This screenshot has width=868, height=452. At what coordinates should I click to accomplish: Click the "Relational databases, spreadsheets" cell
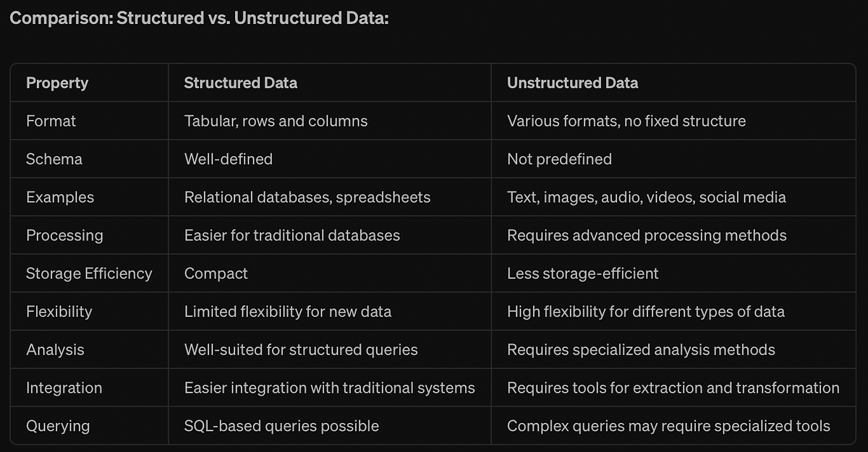[307, 197]
